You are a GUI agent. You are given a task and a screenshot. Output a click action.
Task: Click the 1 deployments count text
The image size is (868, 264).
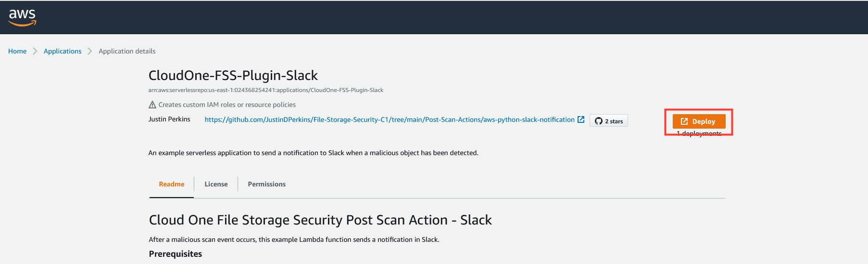[699, 133]
